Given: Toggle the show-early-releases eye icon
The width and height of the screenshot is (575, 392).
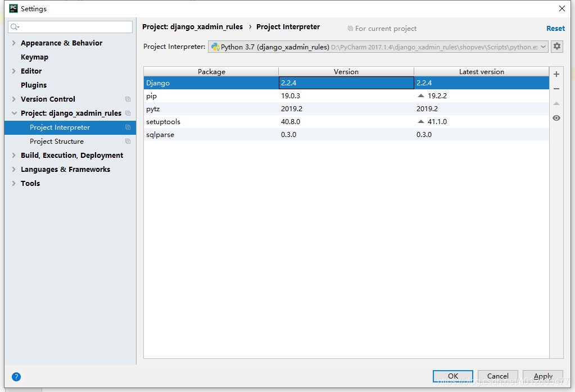Looking at the screenshot, I should [556, 118].
